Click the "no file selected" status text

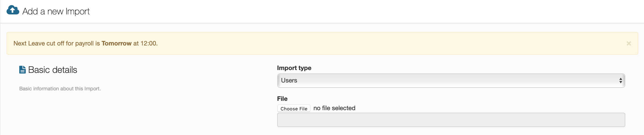[334, 108]
